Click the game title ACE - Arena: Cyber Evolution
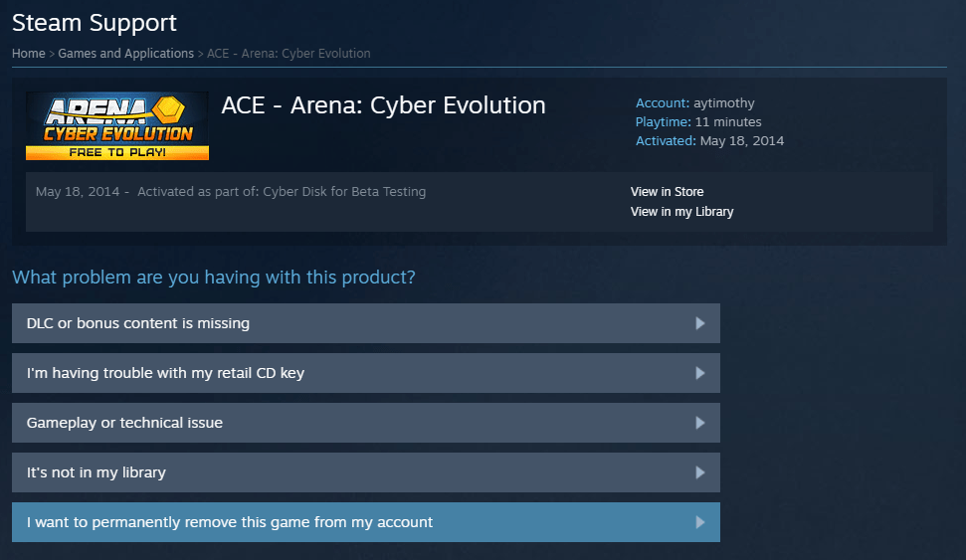The image size is (966, 560). (x=383, y=105)
